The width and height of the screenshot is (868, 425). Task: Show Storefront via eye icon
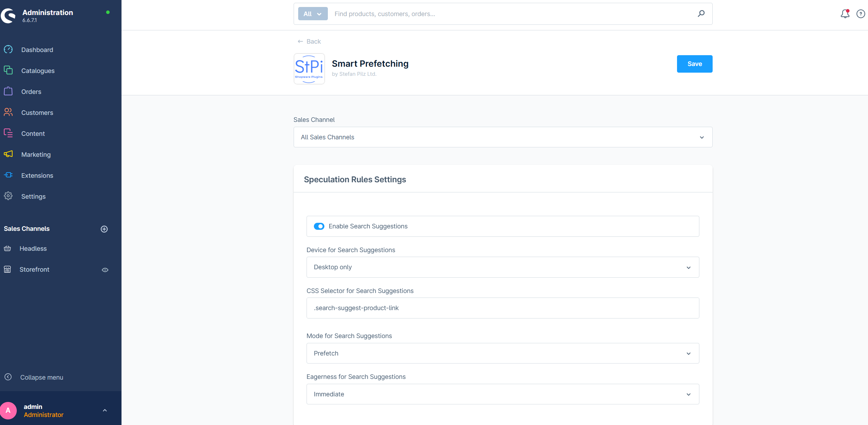(x=105, y=270)
